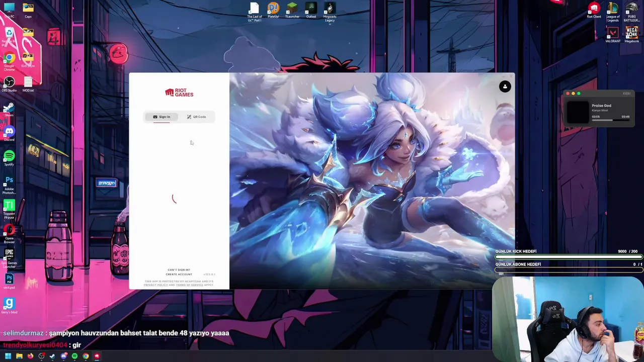Open the This PC desktop icon
The height and width of the screenshot is (362, 644).
point(9,10)
